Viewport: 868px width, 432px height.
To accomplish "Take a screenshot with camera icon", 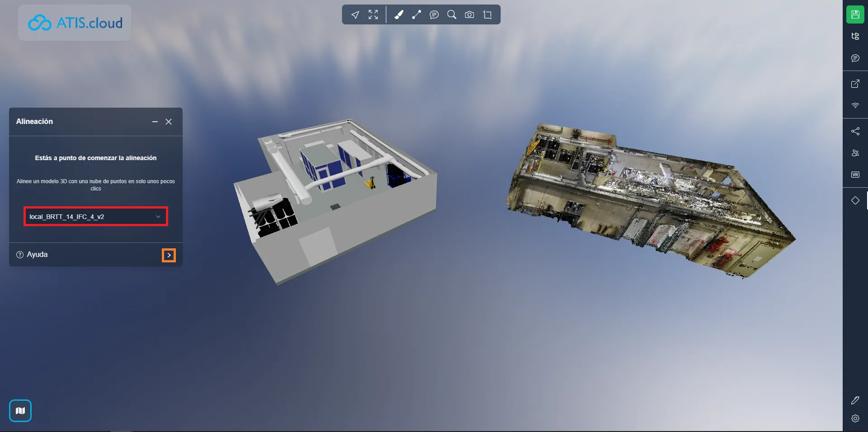I will [x=470, y=15].
